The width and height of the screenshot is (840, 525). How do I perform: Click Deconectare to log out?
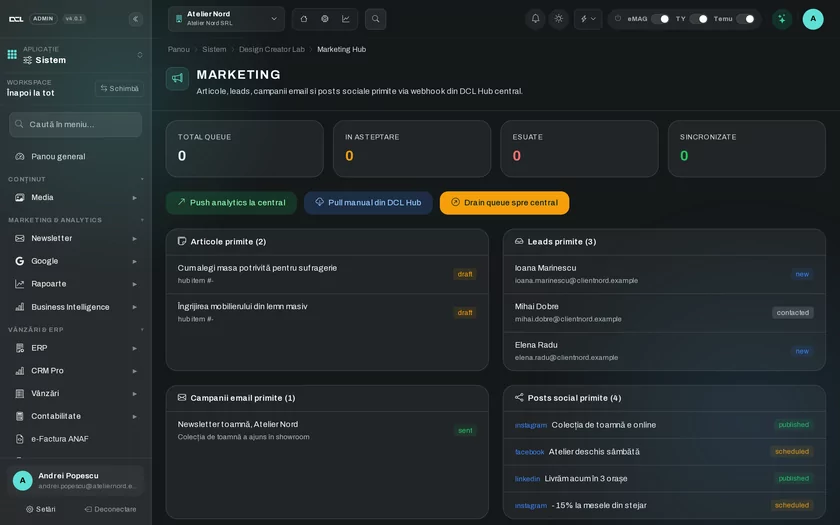[110, 509]
